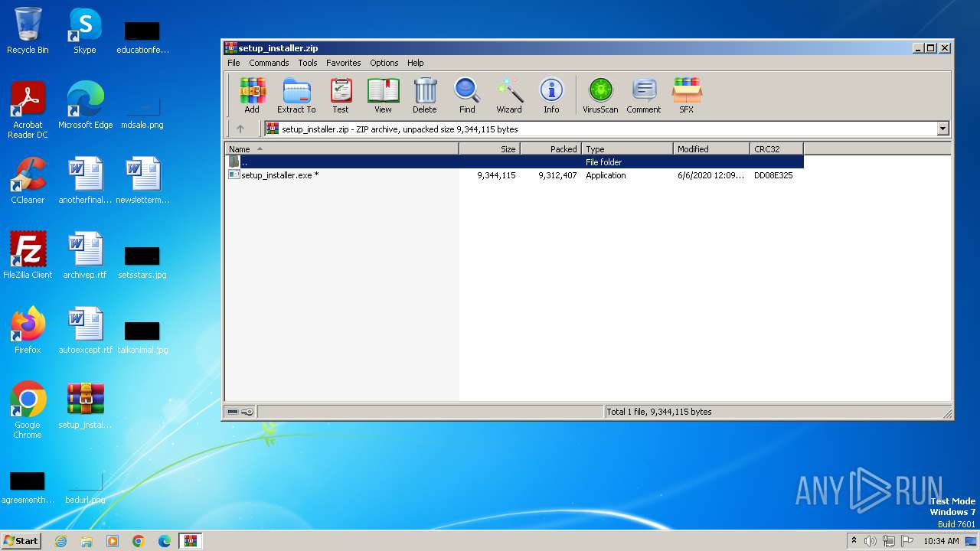Open the Options menu

[x=384, y=63]
